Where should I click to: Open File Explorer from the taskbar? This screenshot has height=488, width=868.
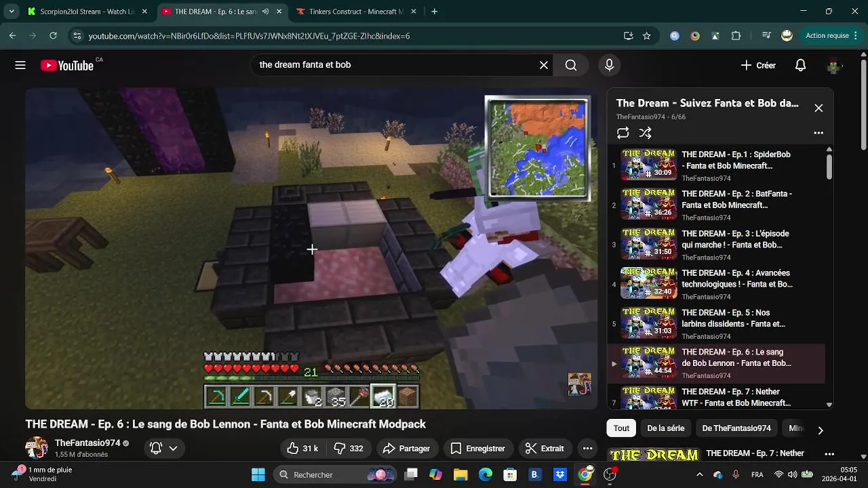click(460, 474)
